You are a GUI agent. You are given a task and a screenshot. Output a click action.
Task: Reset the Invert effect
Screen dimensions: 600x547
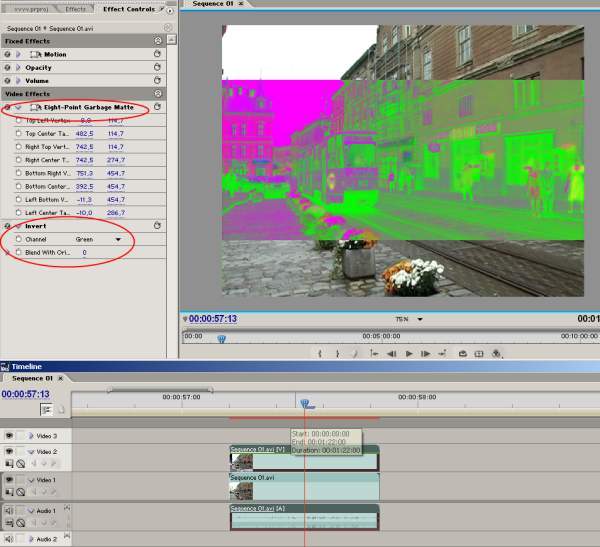coord(157,225)
